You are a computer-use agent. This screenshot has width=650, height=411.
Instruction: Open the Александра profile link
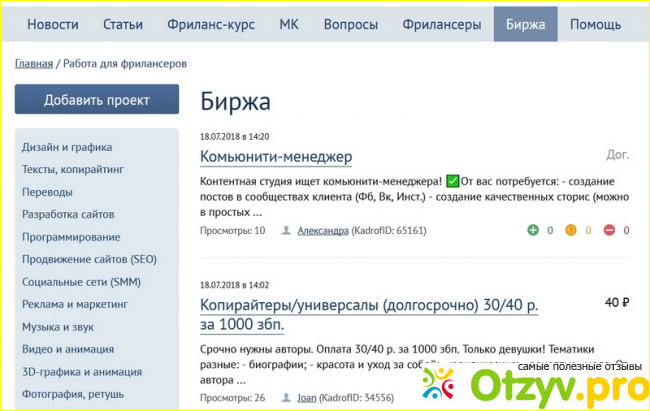[x=323, y=231]
